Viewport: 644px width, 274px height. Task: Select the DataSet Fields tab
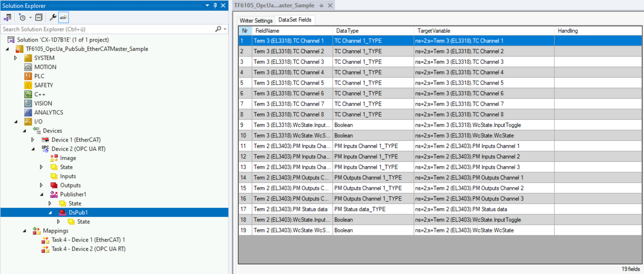click(x=295, y=20)
